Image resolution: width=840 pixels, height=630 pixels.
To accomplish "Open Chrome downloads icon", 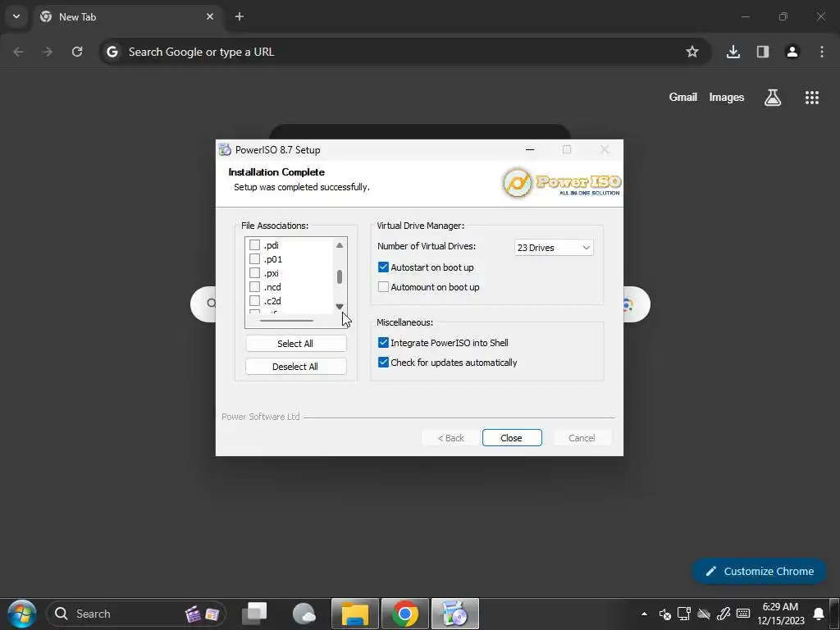I will coord(733,52).
